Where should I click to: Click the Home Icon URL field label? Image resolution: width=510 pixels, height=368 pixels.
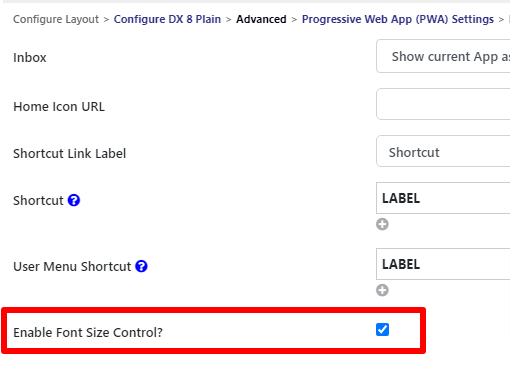point(59,107)
